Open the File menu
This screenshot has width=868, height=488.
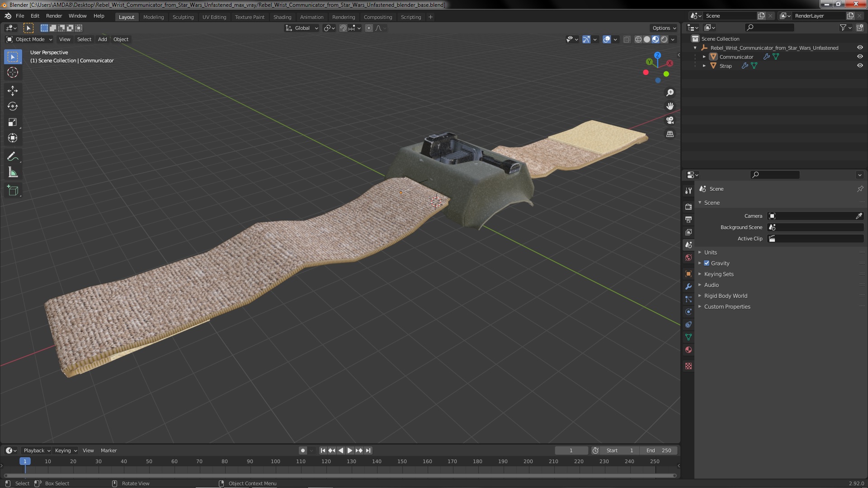pyautogui.click(x=20, y=16)
